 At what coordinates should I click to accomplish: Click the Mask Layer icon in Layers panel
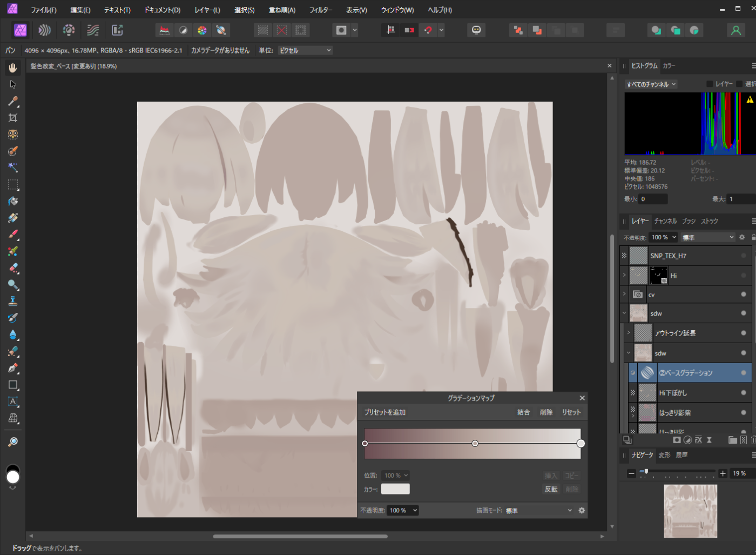[x=677, y=440]
